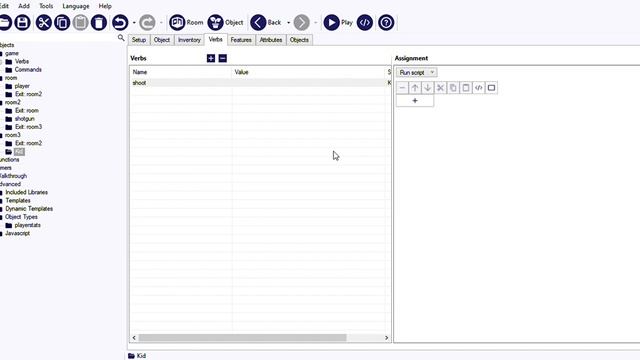Open the Run script dropdown
Image resolution: width=640 pixels, height=360 pixels.
416,72
